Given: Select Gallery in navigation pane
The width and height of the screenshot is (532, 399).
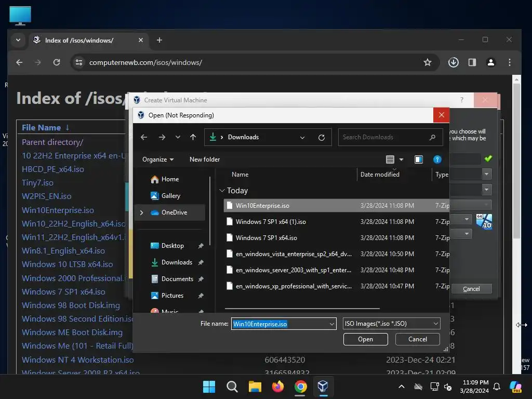Looking at the screenshot, I should coord(170,196).
